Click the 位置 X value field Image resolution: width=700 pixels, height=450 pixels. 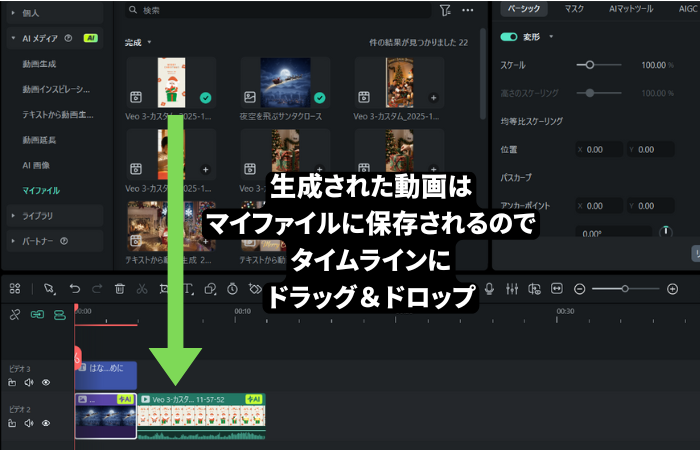pos(599,150)
